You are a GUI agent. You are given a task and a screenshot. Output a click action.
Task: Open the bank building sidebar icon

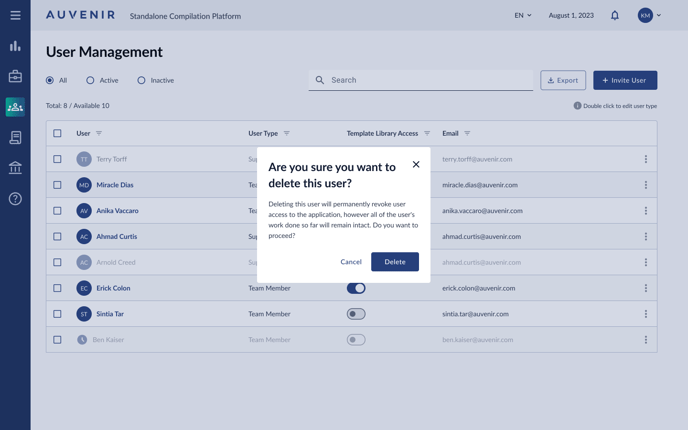[x=15, y=168]
